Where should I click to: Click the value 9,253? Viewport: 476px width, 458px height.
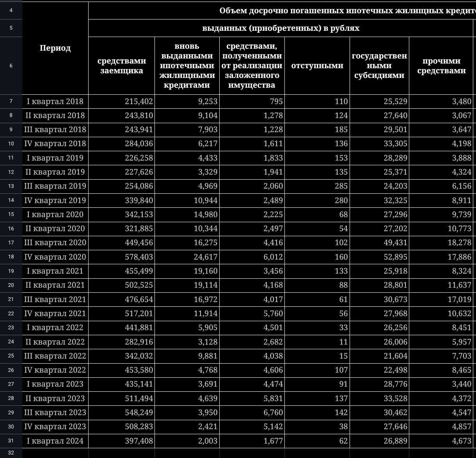187,101
